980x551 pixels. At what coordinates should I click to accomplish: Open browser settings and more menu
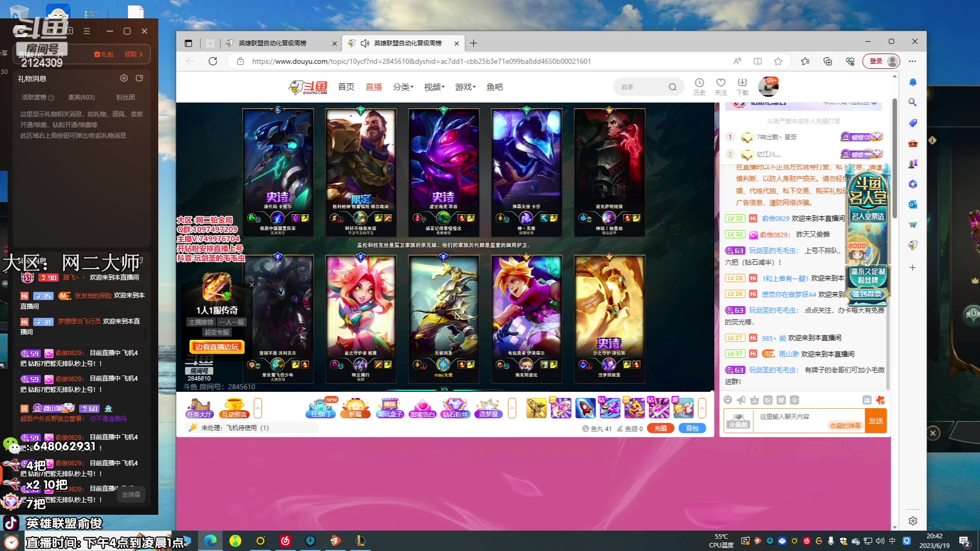(913, 61)
